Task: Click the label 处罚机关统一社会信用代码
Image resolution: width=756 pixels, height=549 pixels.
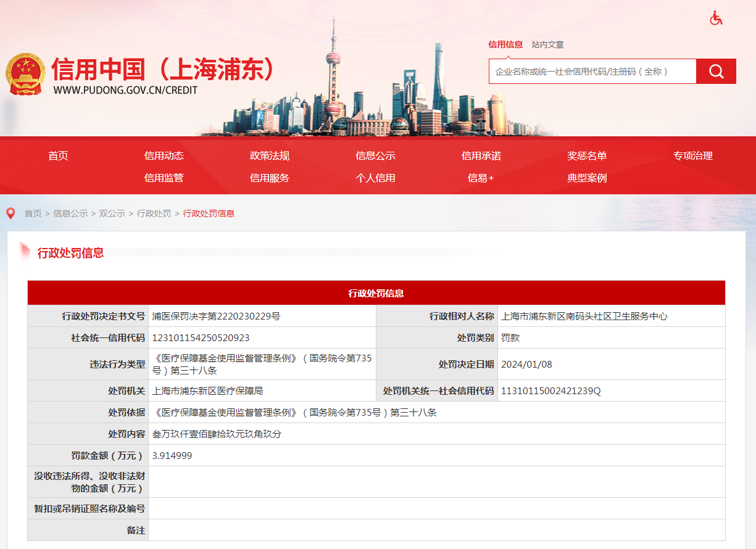Action: (x=439, y=391)
